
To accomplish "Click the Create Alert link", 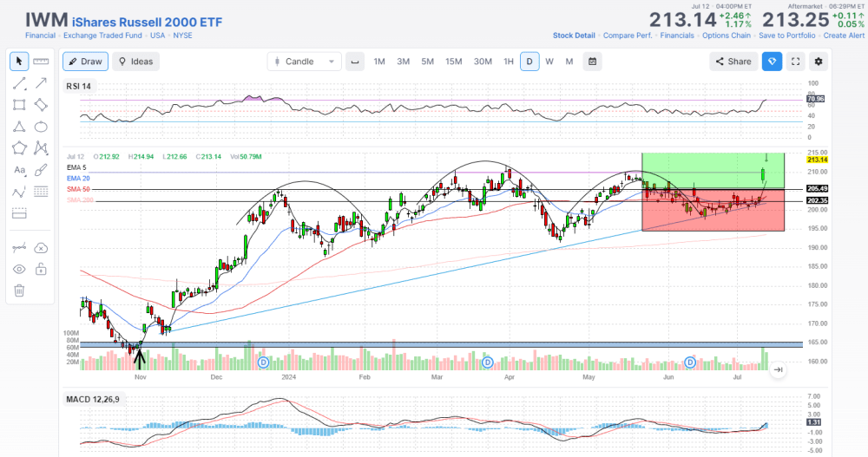I will tap(844, 36).
